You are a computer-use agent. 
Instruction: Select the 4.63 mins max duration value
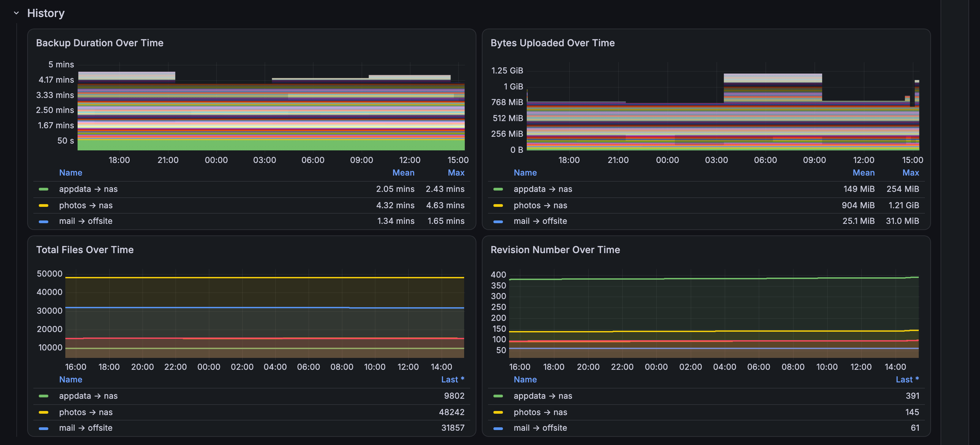coord(445,205)
